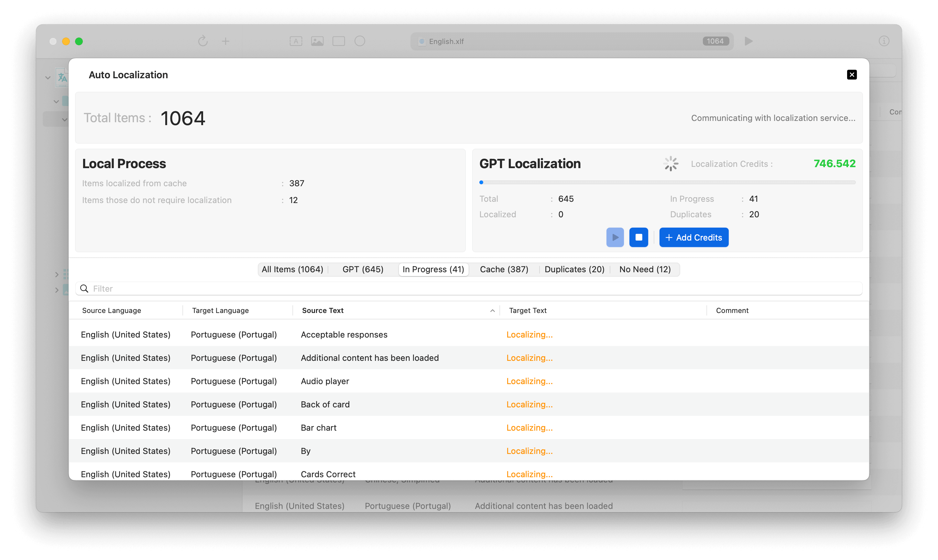938x560 pixels.
Task: Select 'Additional content has been loaded' dialog row
Action: point(468,358)
